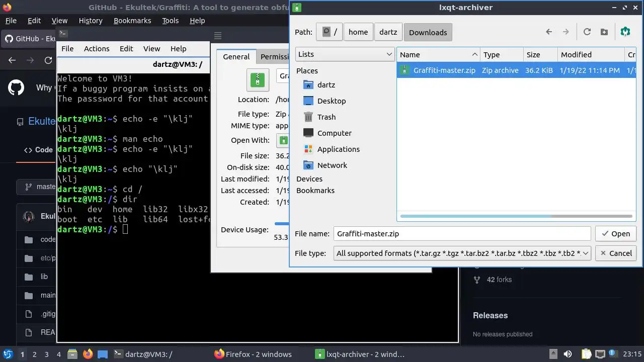Launch the file manager from panel
The image size is (644, 362).
72,354
